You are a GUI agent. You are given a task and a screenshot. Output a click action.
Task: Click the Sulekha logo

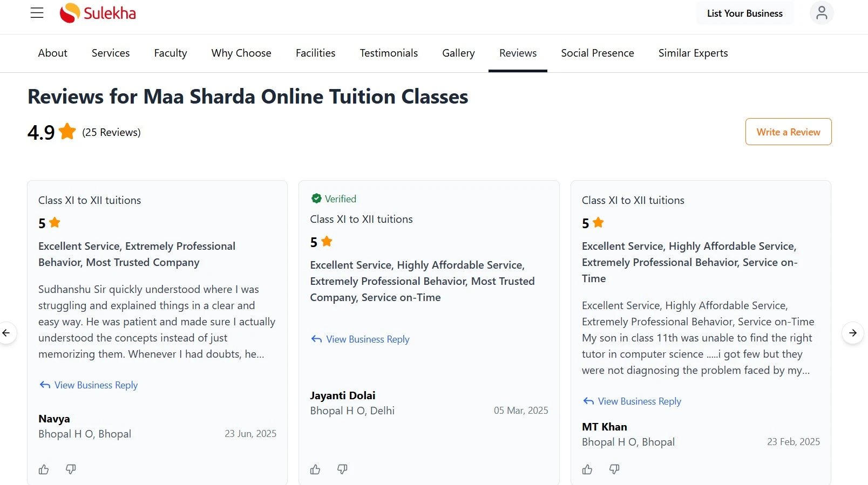[97, 13]
